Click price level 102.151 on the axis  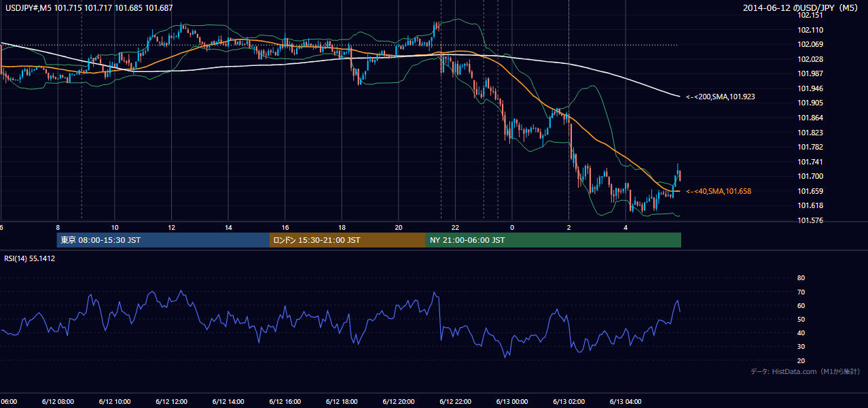pyautogui.click(x=810, y=15)
